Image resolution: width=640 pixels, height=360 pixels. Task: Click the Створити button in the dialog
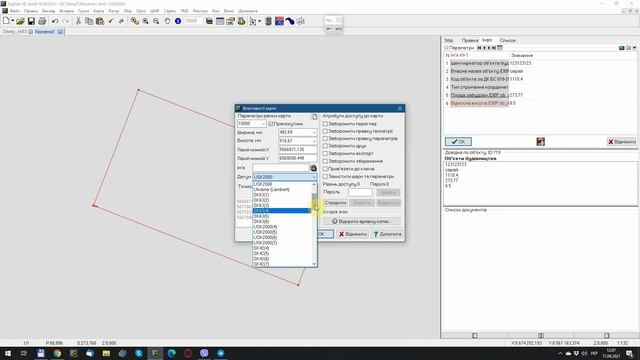pyautogui.click(x=335, y=203)
